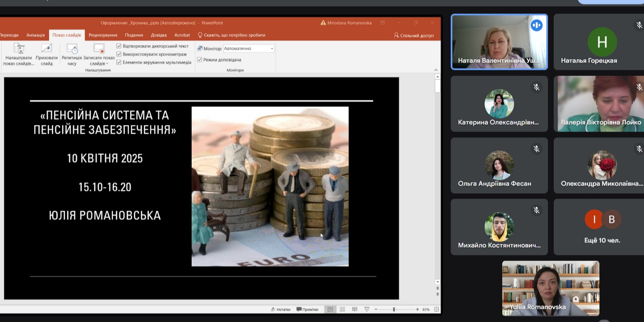Start Репетиція часу timing rehearsal
Viewport: 644px width, 322px height.
click(x=72, y=49)
